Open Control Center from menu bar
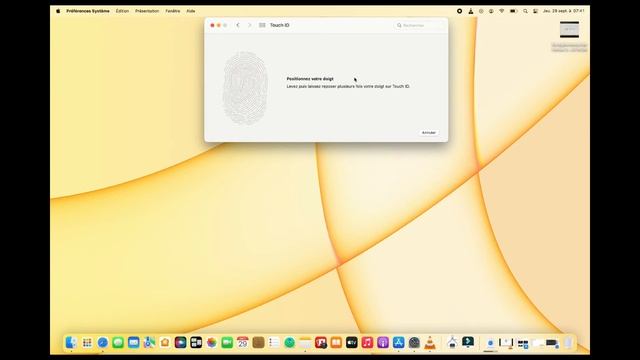This screenshot has width=640, height=360. (x=535, y=11)
